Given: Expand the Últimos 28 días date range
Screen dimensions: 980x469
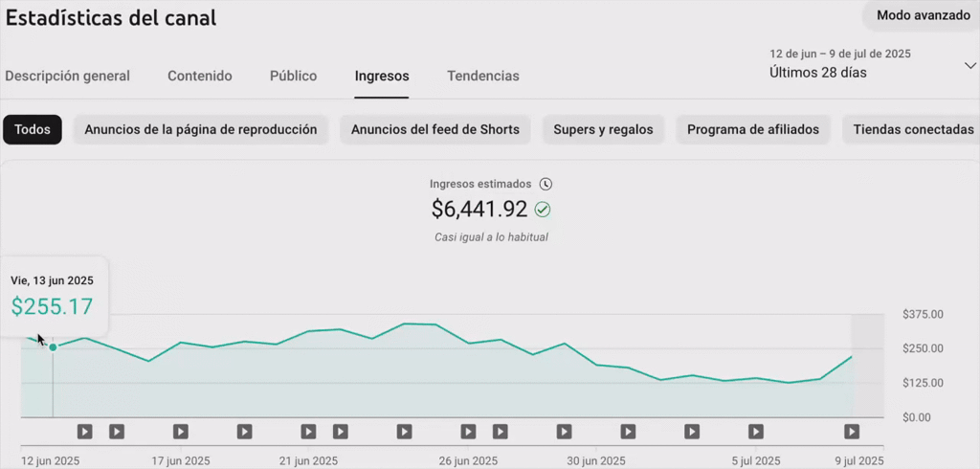Looking at the screenshot, I should tap(818, 73).
